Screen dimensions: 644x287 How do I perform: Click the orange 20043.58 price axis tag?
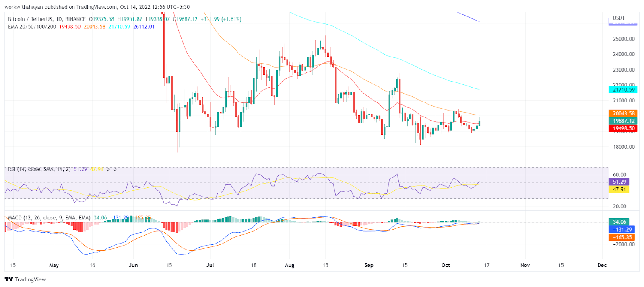click(x=623, y=113)
